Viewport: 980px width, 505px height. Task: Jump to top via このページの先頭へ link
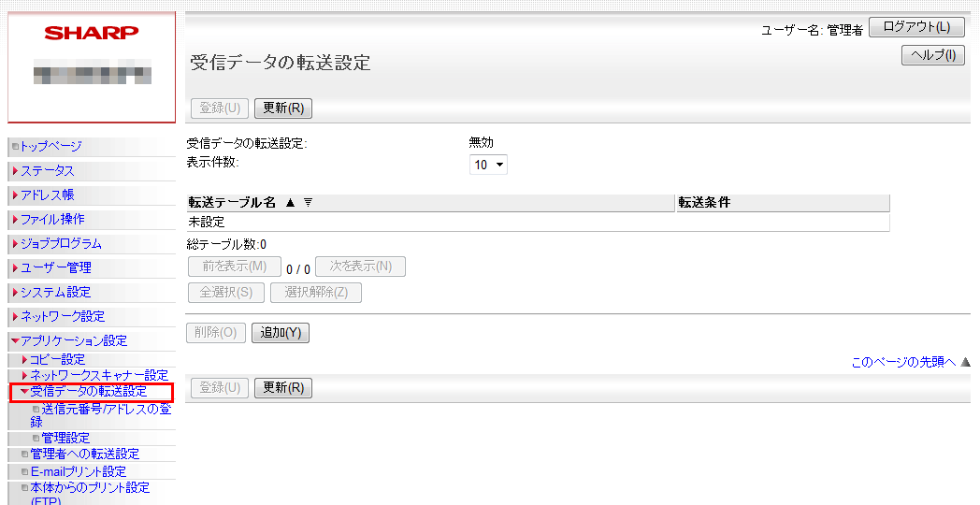tap(903, 362)
